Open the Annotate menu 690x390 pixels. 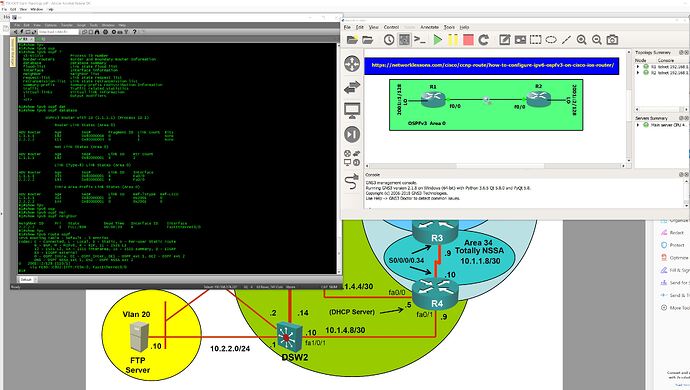429,27
